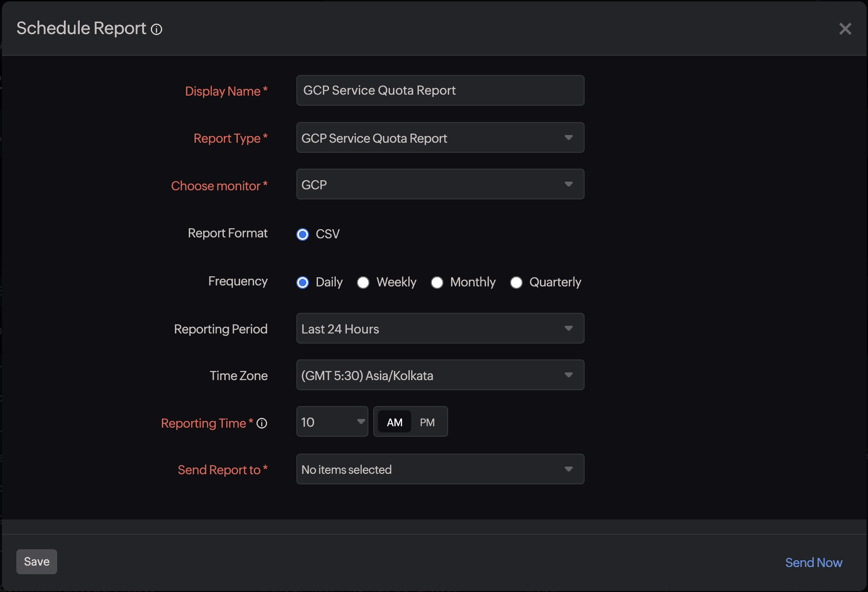Screen dimensions: 868x592
Task: Set frequency to Monthly
Action: point(437,283)
